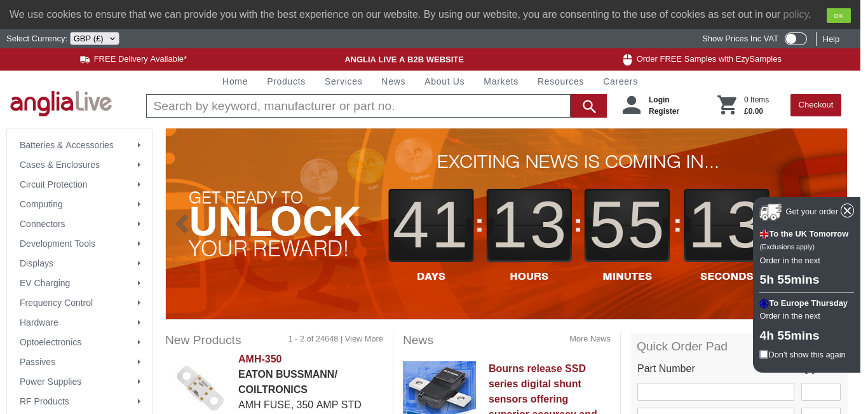The width and height of the screenshot is (868, 414).
Task: Click the user account icon
Action: coord(632,105)
